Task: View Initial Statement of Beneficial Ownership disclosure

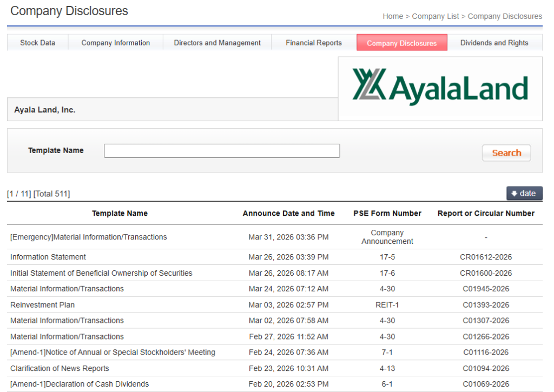Action: [101, 273]
